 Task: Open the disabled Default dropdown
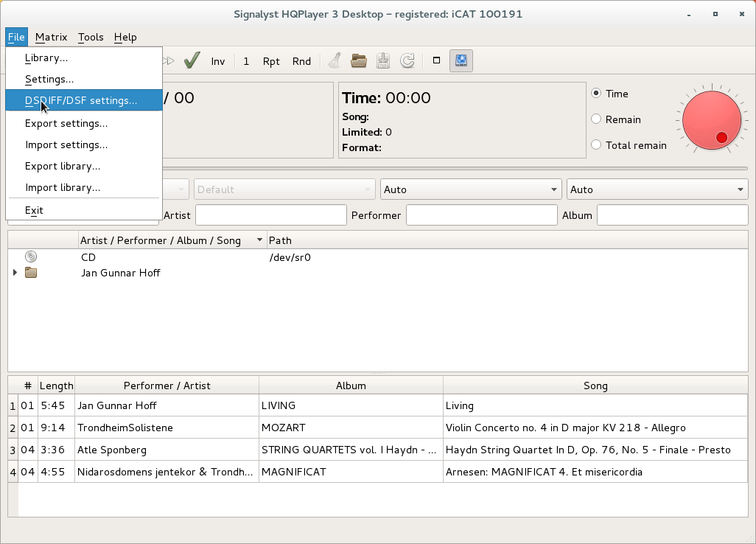click(x=284, y=189)
